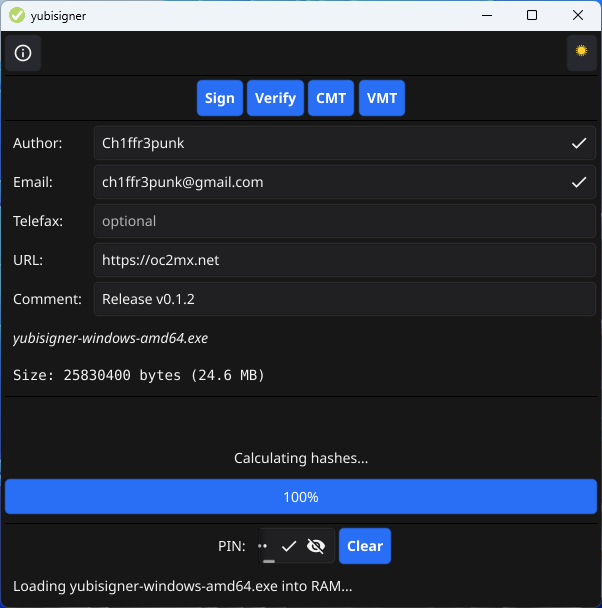Focus the Email input field
This screenshot has height=608, width=602.
[345, 182]
